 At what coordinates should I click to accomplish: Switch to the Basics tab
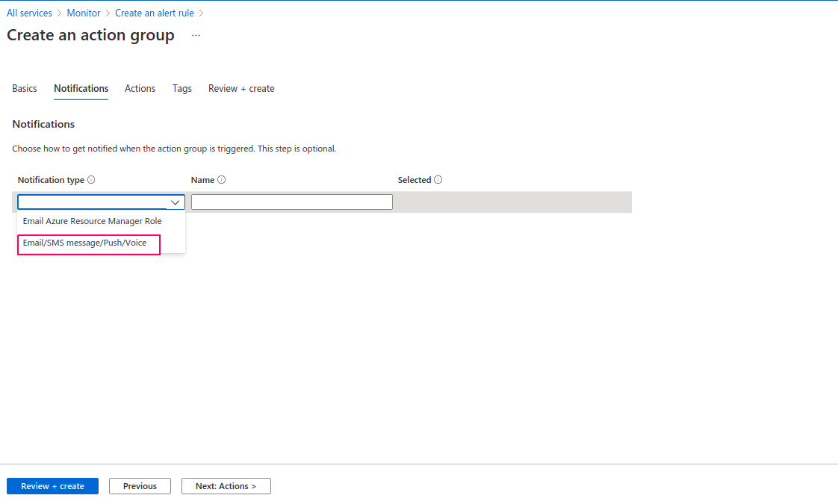[x=25, y=89]
